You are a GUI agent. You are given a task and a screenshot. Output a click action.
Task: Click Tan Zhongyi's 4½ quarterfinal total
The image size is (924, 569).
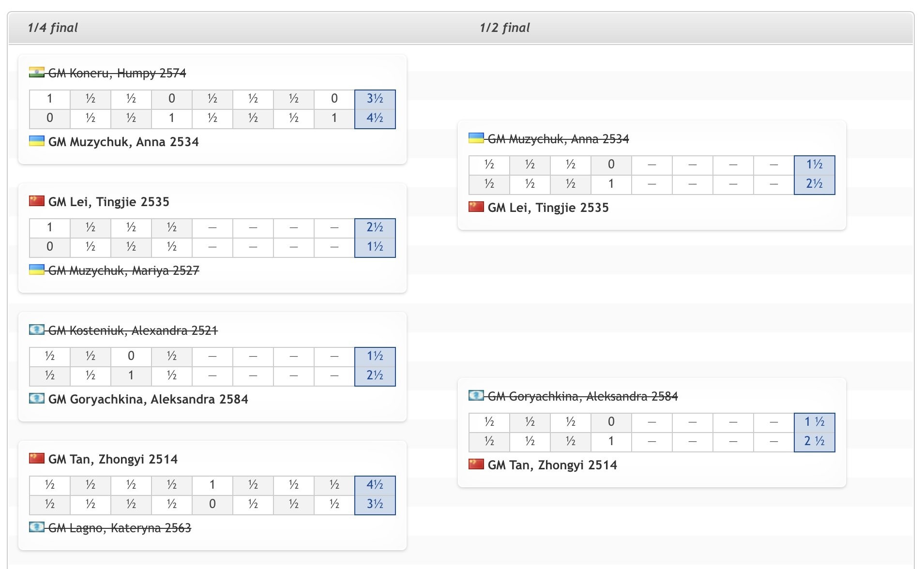(375, 485)
